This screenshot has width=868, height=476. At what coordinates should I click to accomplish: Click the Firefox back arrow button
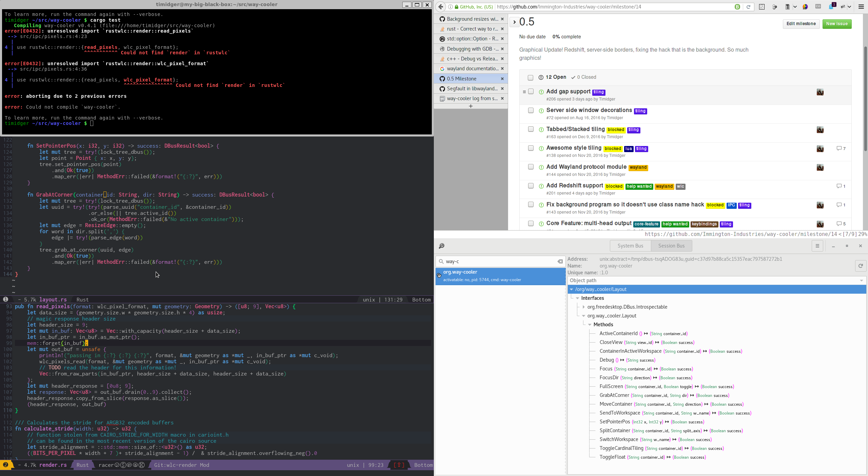pos(441,7)
